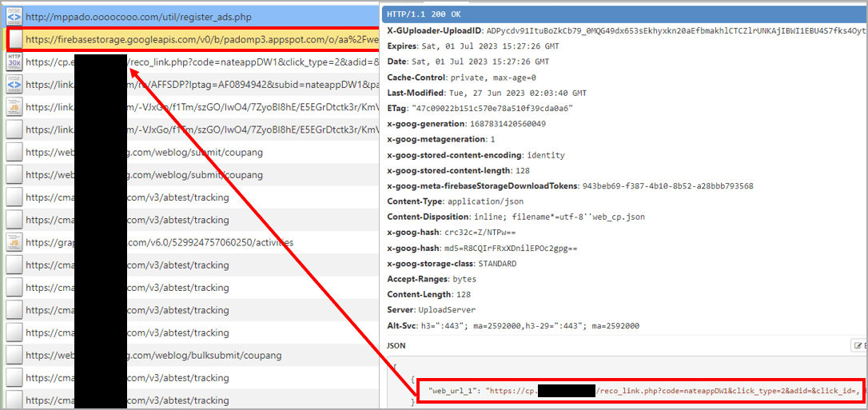
Task: Click the Content-Type application/json header line
Action: pos(455,201)
